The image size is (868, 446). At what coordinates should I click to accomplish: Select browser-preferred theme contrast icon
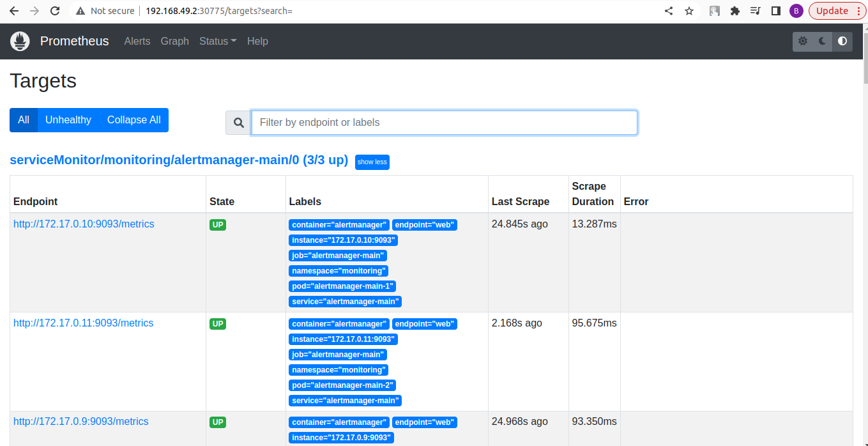842,41
